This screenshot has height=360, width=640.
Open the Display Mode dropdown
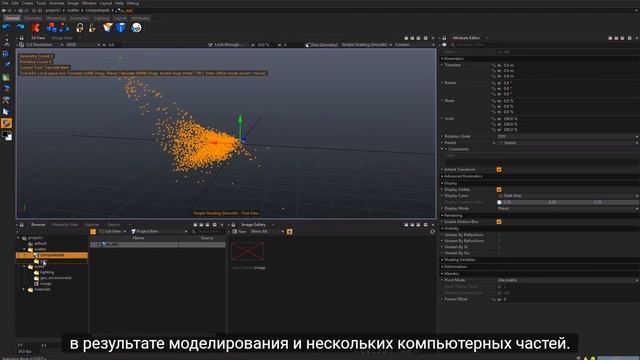(x=567, y=209)
